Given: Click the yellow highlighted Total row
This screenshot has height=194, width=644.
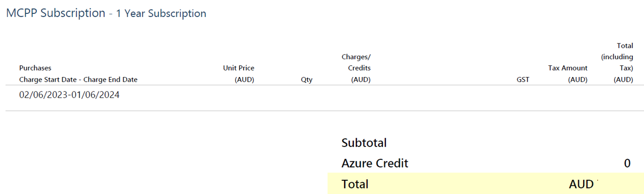Looking at the screenshot, I should point(486,184).
